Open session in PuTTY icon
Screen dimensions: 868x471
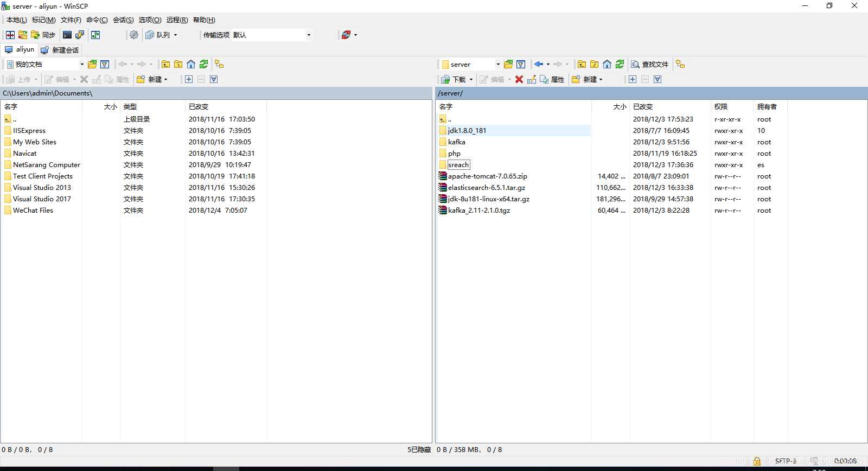pyautogui.click(x=80, y=35)
